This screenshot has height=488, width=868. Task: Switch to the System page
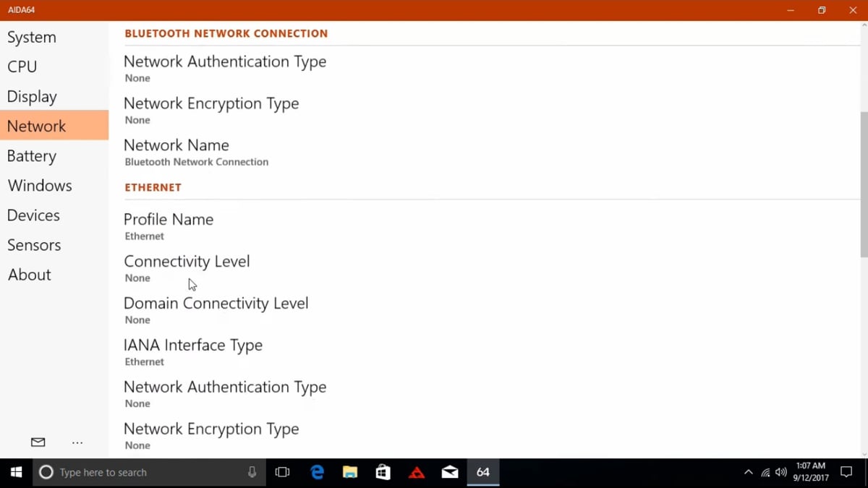32,37
